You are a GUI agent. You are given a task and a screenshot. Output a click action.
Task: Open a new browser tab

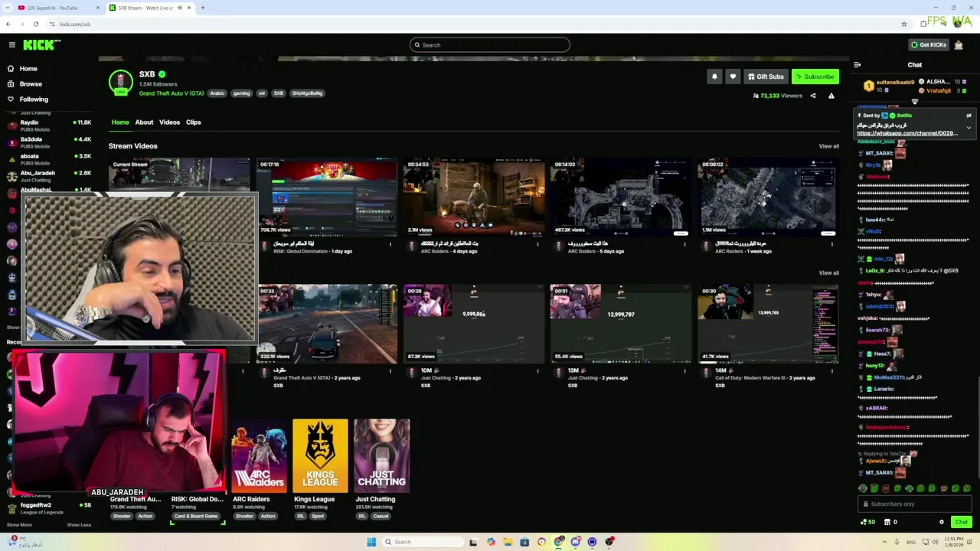point(202,8)
